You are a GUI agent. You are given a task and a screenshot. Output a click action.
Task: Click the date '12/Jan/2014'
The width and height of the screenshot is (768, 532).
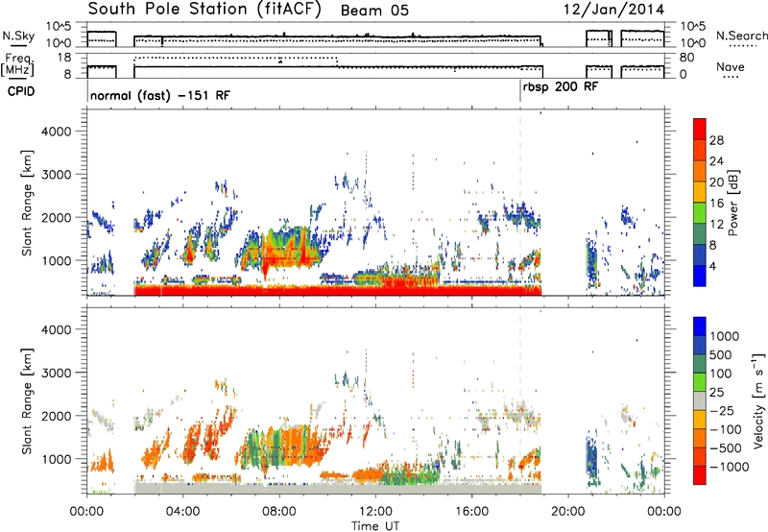[613, 10]
